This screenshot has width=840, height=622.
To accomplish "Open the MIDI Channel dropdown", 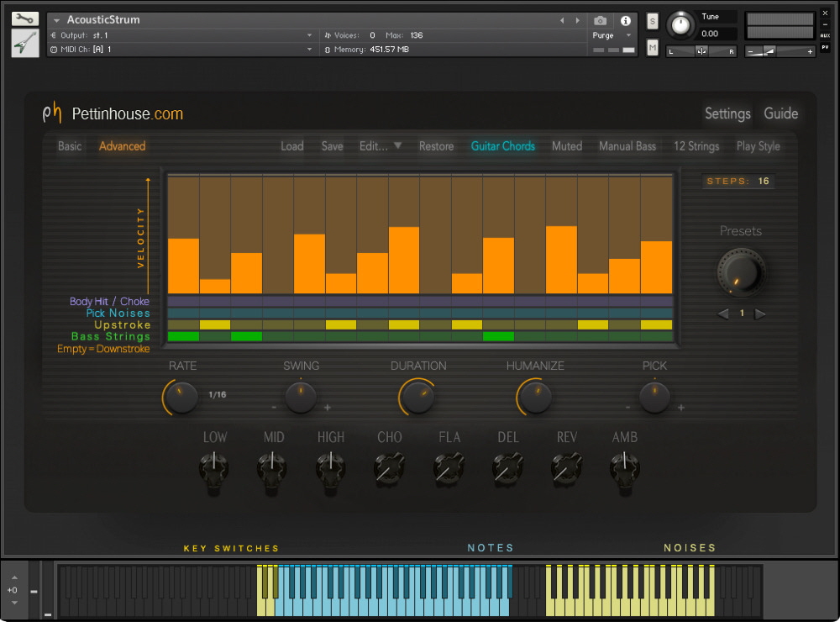I will coord(310,49).
